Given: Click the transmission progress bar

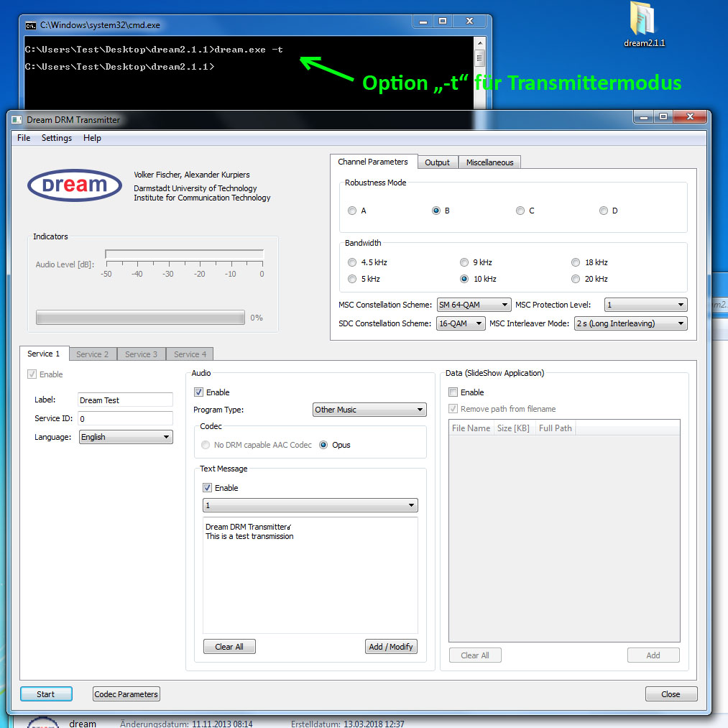Looking at the screenshot, I should pyautogui.click(x=140, y=318).
